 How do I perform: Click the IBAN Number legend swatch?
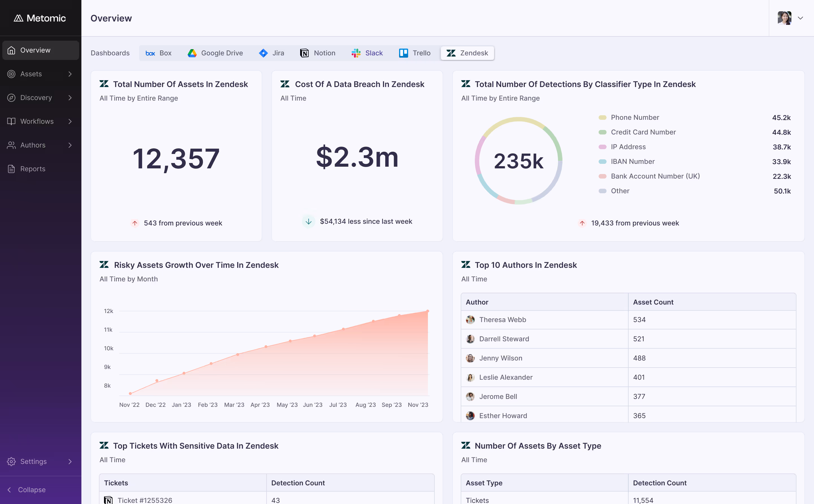(x=602, y=161)
